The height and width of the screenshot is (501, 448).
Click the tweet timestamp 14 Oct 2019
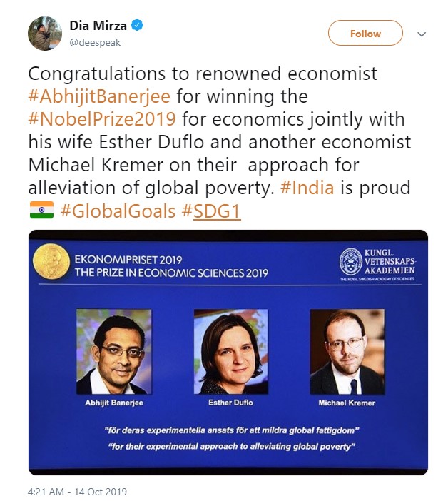pos(77,492)
